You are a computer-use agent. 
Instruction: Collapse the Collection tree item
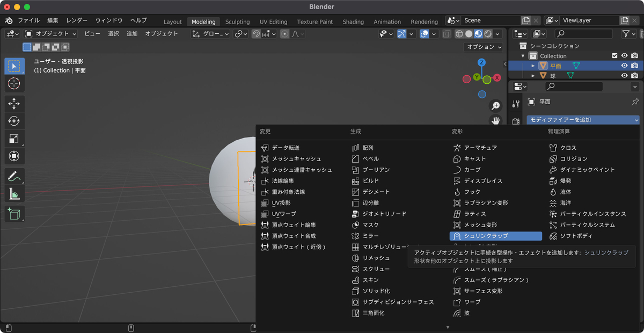pyautogui.click(x=523, y=56)
